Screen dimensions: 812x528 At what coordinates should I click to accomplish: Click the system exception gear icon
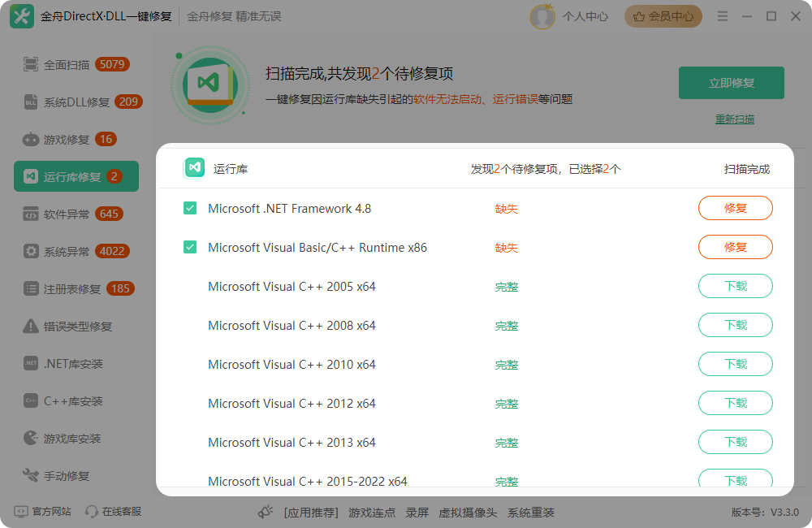(x=31, y=251)
